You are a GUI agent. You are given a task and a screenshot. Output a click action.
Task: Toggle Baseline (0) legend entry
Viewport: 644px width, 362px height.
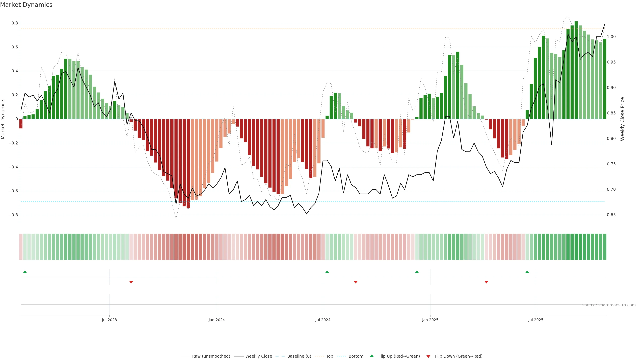[x=299, y=356]
